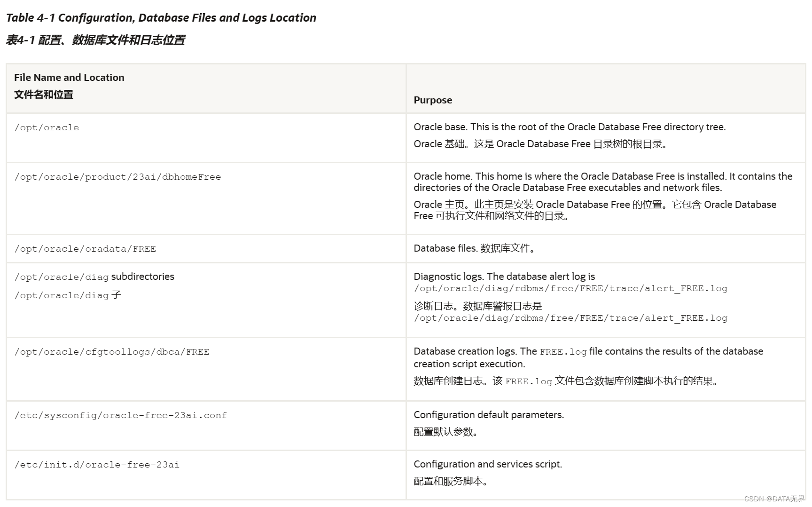Click the 'File Name and Location' column header

point(69,78)
